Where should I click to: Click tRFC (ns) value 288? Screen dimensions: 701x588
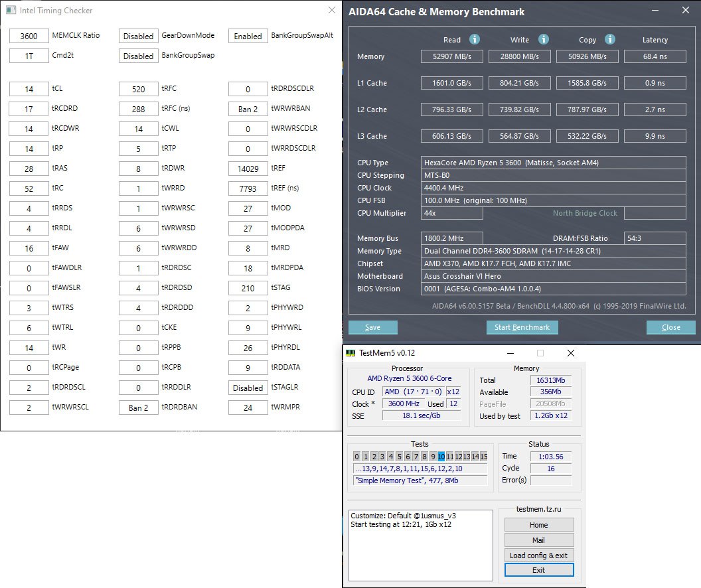point(139,109)
